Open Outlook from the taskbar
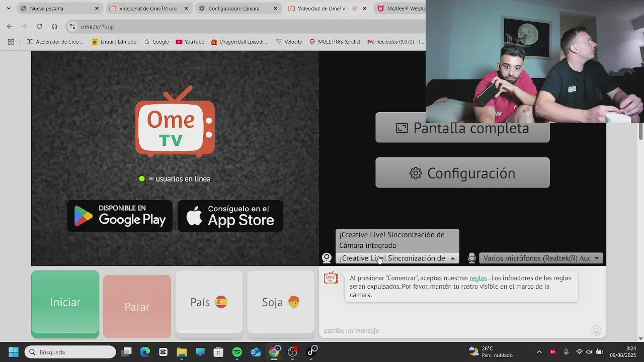 (256, 352)
